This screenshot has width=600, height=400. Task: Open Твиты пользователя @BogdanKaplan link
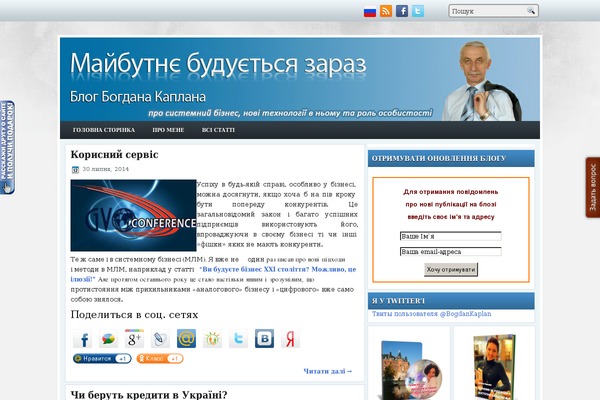pos(432,314)
